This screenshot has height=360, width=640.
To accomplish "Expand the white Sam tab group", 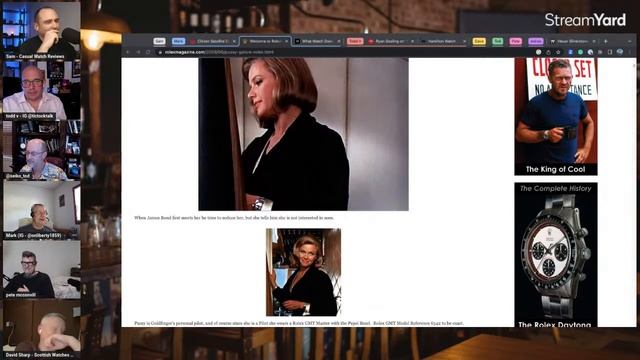I will tap(159, 41).
